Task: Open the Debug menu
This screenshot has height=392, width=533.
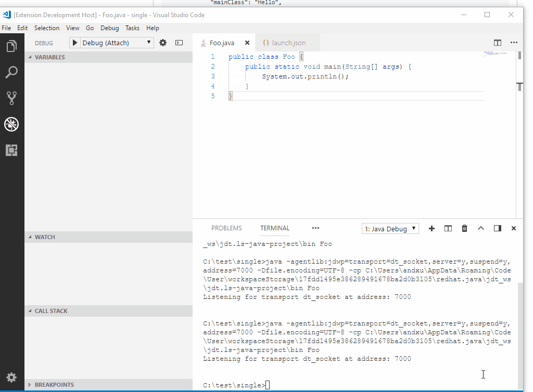Action: click(x=109, y=28)
